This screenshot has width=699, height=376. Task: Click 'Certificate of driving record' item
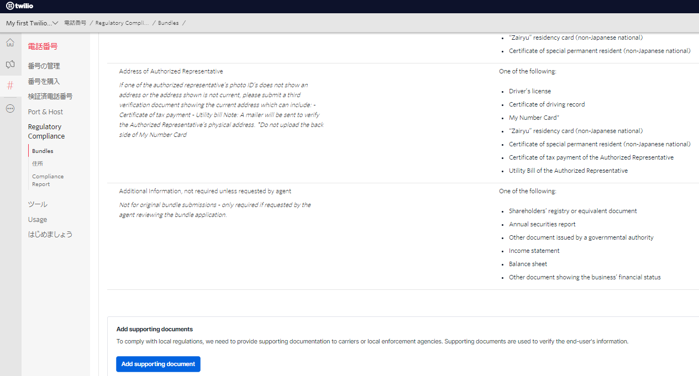[x=547, y=104]
